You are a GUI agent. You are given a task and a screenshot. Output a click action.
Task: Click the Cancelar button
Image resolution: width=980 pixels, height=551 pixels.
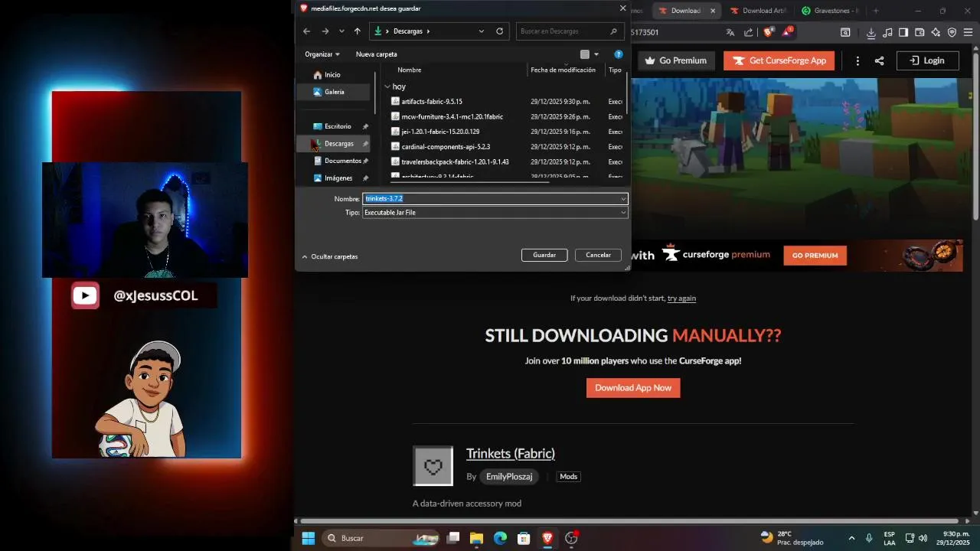[598, 255]
